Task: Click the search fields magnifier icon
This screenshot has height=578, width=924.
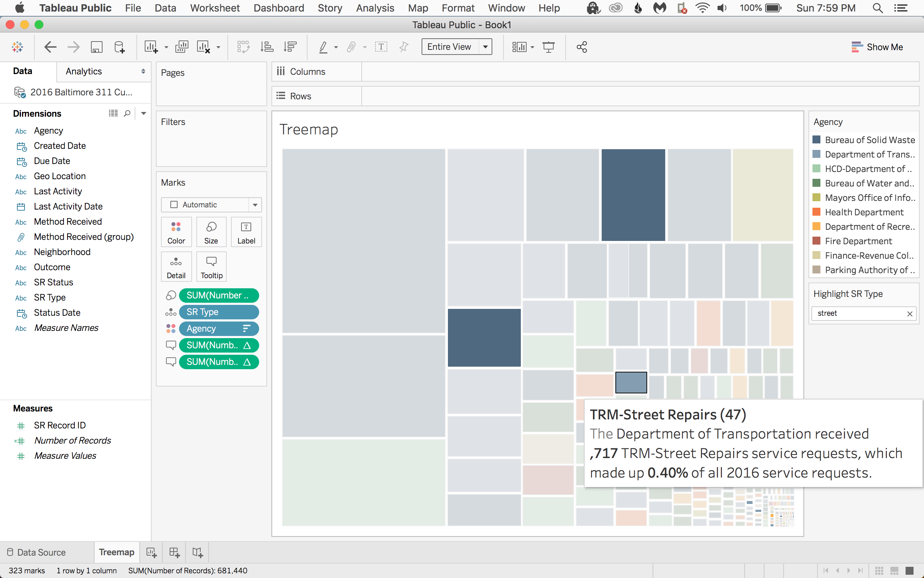Action: tap(127, 113)
